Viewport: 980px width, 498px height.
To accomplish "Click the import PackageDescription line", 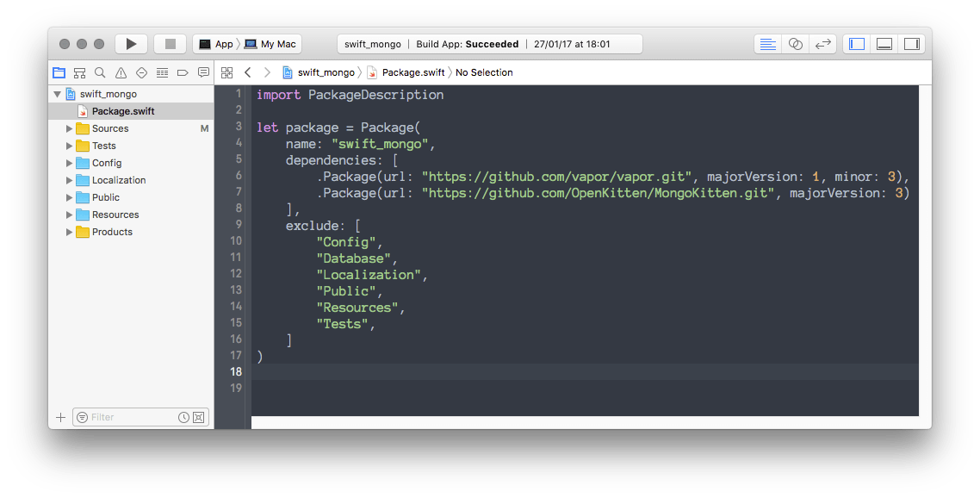I will coord(350,95).
